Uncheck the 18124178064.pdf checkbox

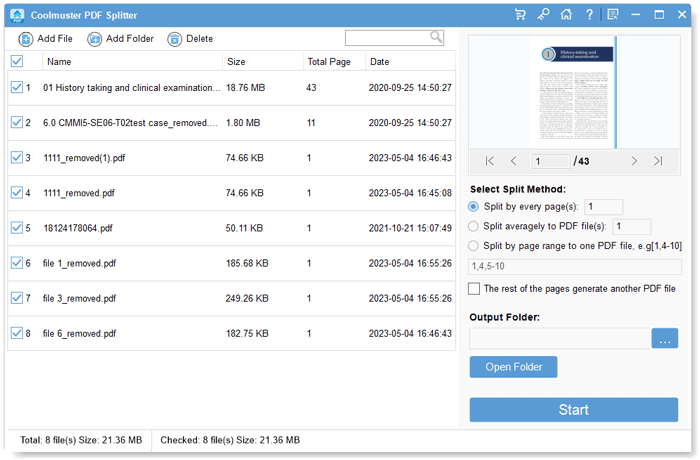(x=17, y=228)
